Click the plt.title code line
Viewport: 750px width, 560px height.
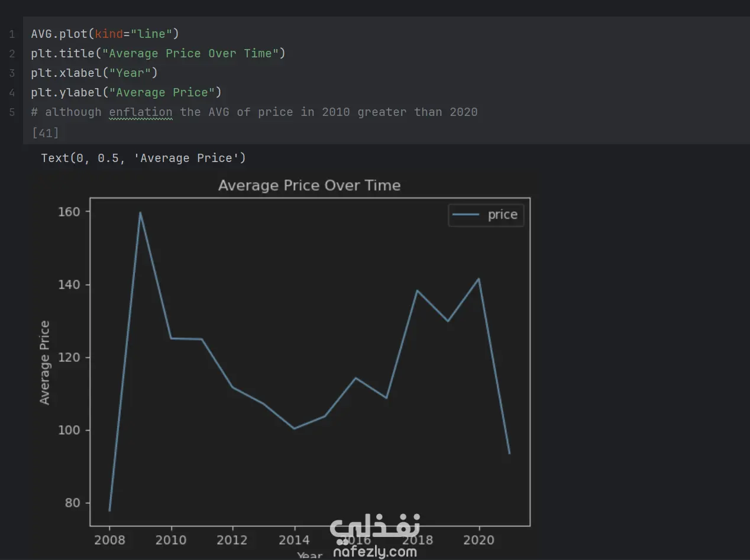click(158, 53)
